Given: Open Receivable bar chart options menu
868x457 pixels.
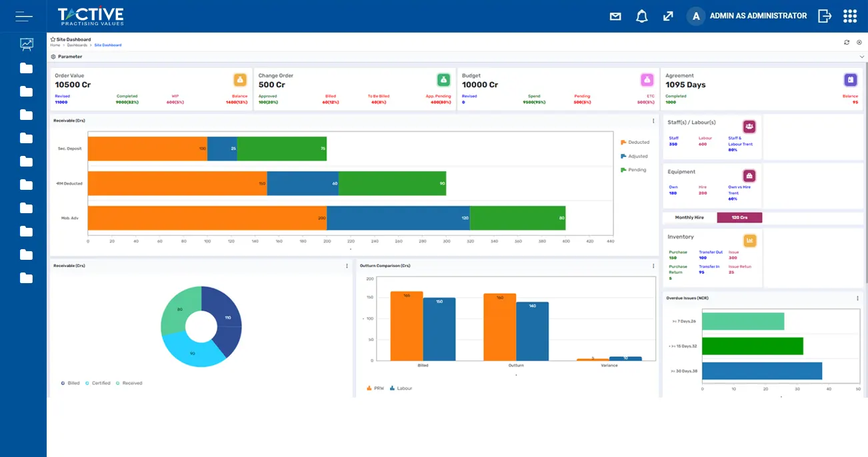Looking at the screenshot, I should 653,121.
